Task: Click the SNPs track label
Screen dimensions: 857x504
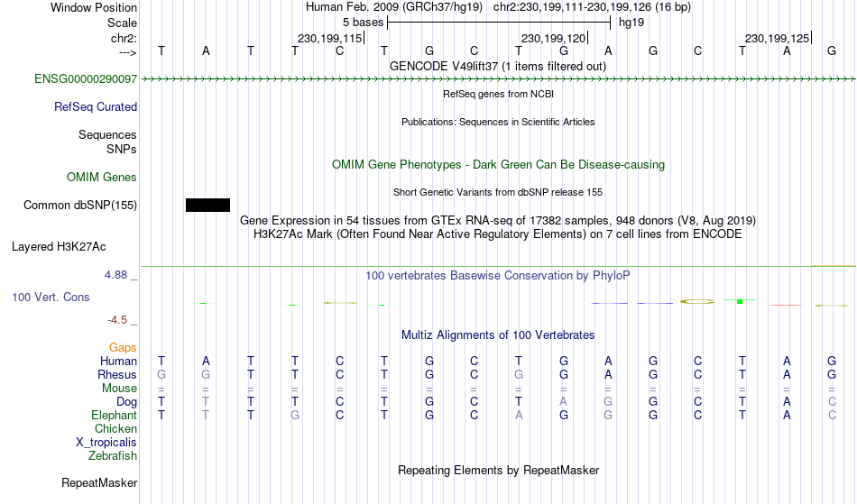Action: [x=122, y=150]
